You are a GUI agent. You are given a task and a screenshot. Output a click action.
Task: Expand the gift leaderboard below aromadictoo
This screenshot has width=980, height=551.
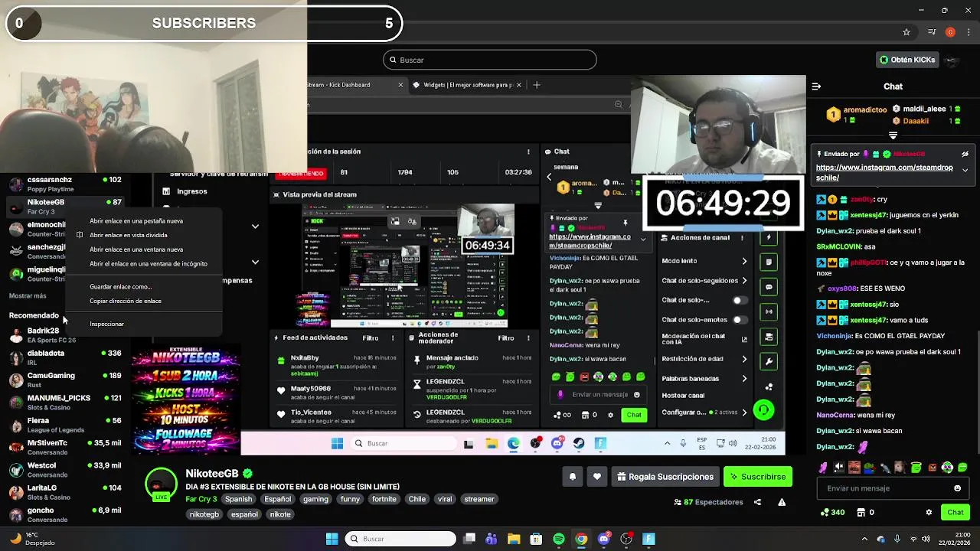[893, 135]
